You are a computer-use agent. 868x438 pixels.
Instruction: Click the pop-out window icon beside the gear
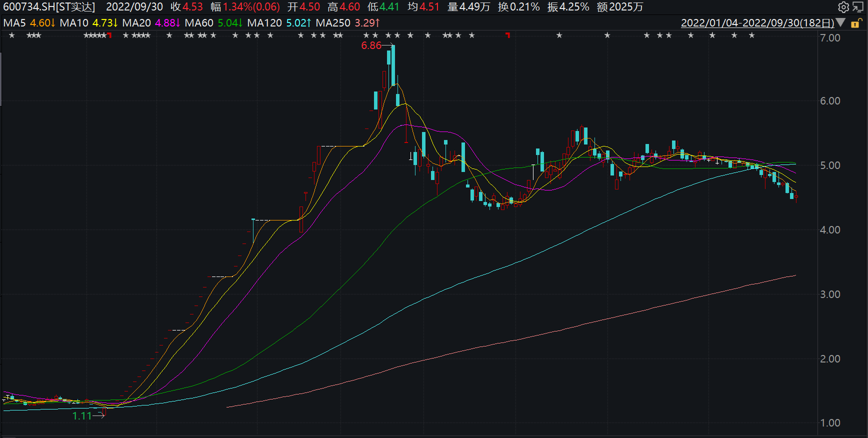858,7
